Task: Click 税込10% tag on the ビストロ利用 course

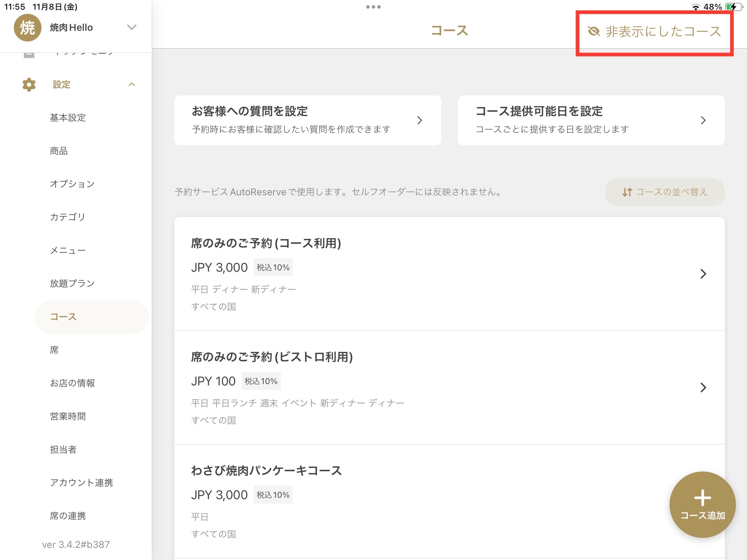Action: (x=261, y=381)
